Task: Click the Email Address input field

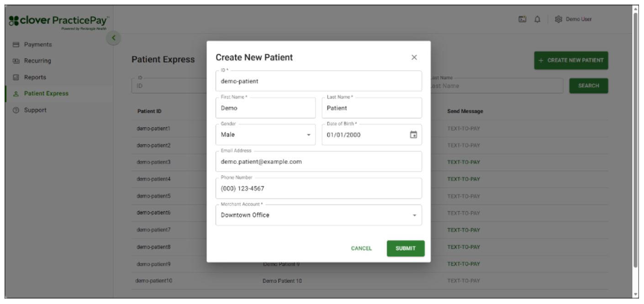Action: [x=318, y=161]
